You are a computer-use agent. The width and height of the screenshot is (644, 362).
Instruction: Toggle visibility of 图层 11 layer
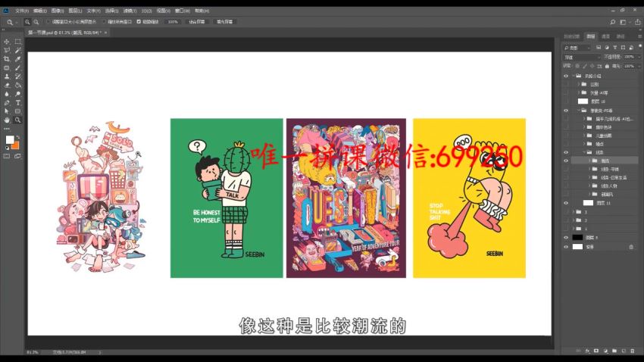point(566,203)
